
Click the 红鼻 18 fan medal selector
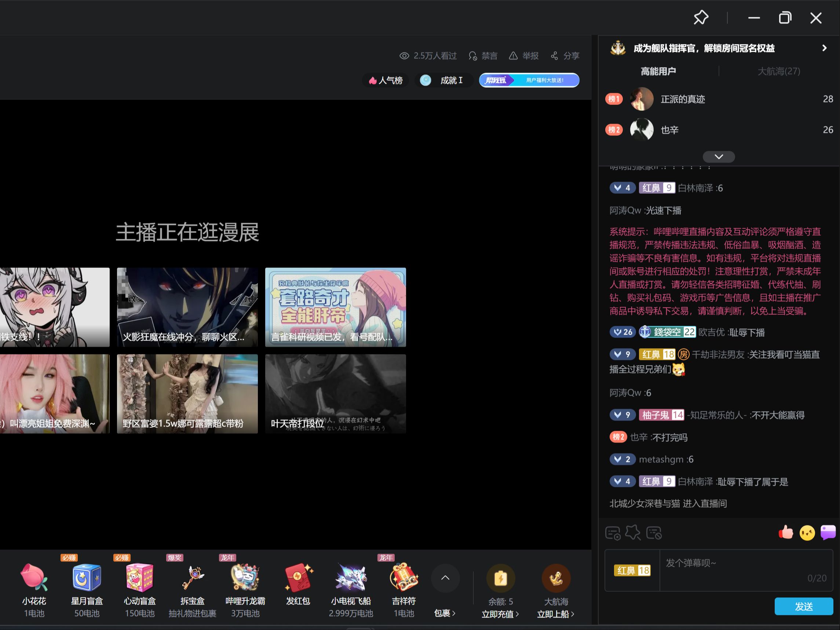coord(632,571)
